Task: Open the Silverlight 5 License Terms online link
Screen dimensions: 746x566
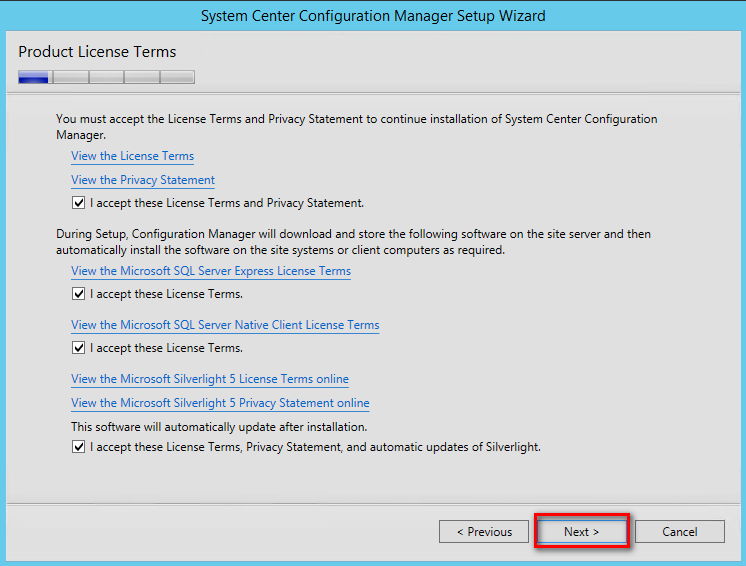Action: [210, 379]
